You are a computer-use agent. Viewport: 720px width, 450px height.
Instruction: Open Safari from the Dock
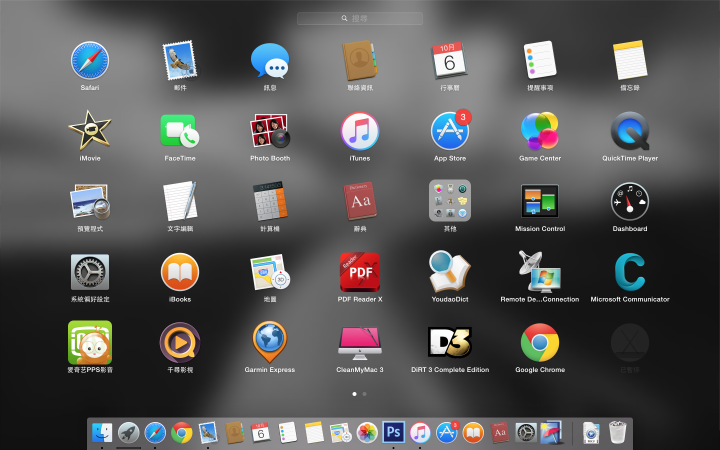(x=155, y=433)
